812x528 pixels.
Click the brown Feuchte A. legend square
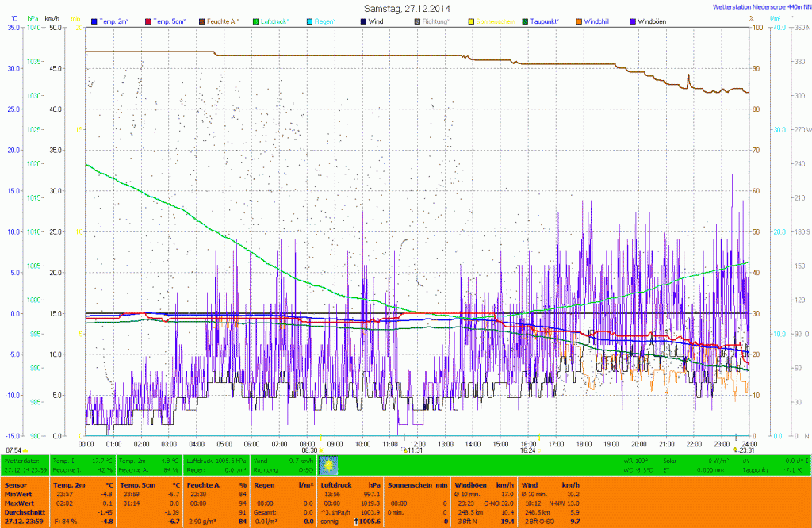pyautogui.click(x=201, y=21)
